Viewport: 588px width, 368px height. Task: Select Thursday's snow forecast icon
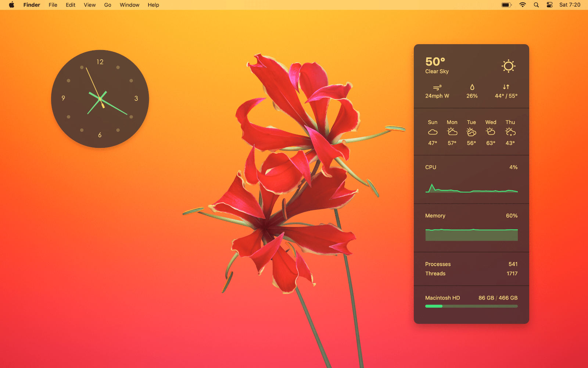(x=510, y=132)
